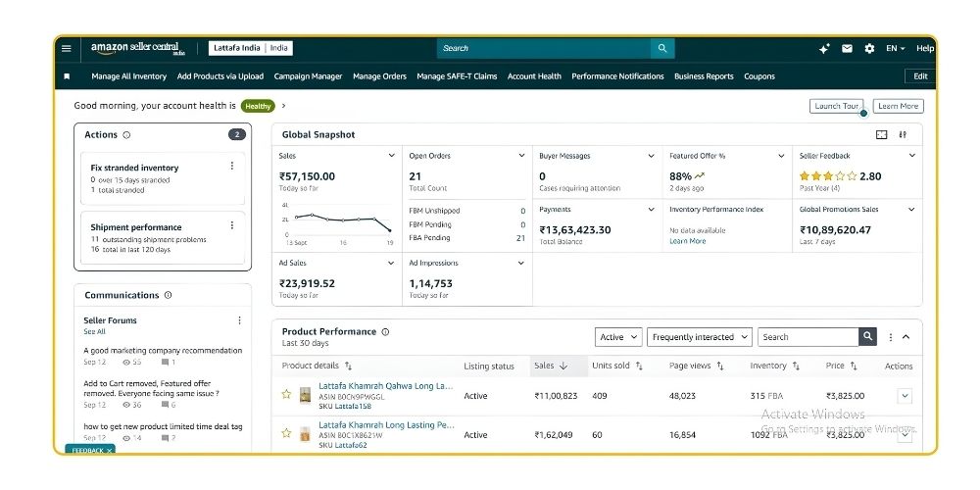Click the Global Snapshot fullscreen view icon
Viewport: 980px width, 490px height.
(x=881, y=135)
